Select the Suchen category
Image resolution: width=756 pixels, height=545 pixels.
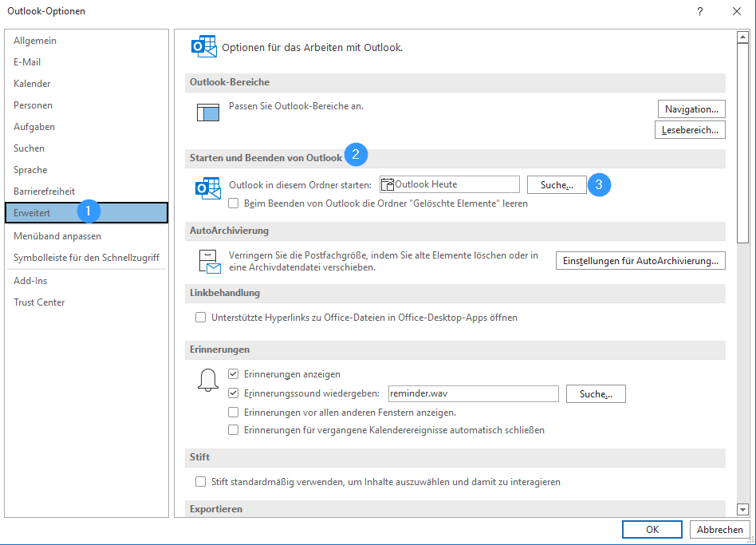87,148
